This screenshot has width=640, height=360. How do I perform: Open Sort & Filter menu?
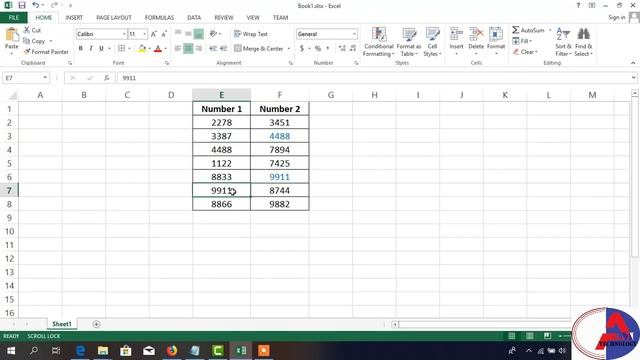563,42
